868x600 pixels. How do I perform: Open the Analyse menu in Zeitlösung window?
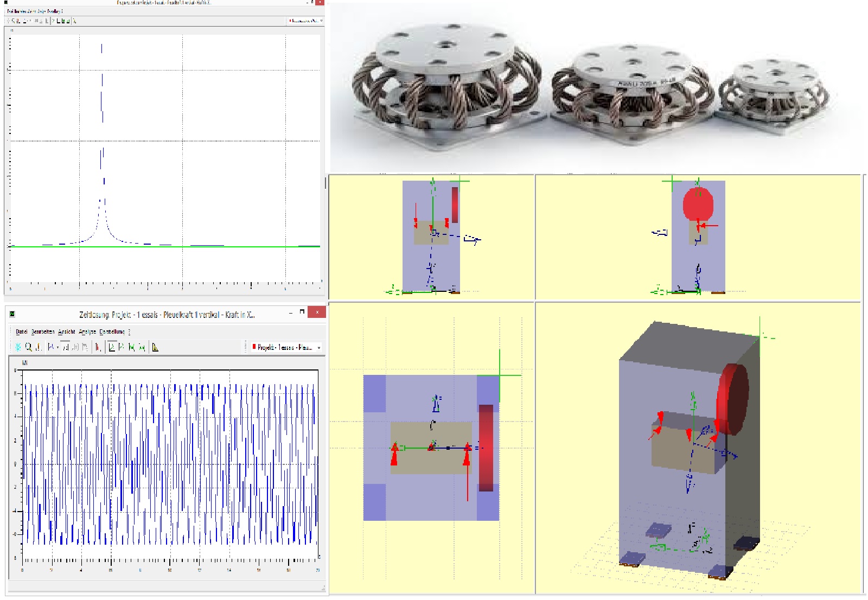[87, 331]
